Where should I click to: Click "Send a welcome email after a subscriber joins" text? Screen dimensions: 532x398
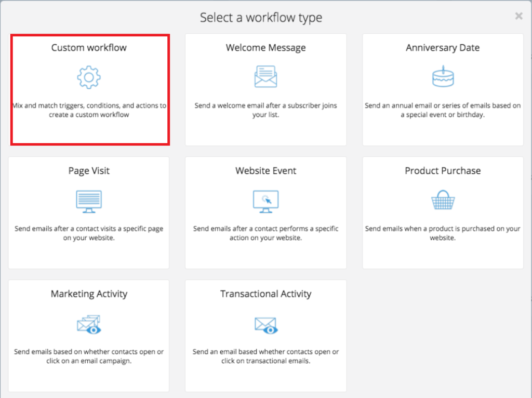point(265,110)
